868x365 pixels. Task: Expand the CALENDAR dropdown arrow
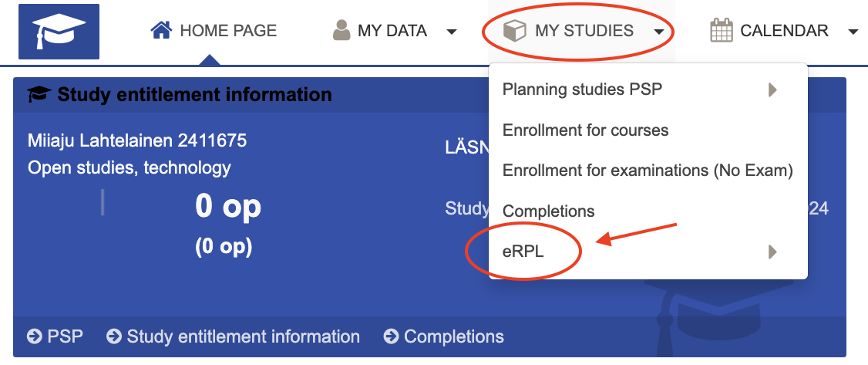click(x=853, y=32)
